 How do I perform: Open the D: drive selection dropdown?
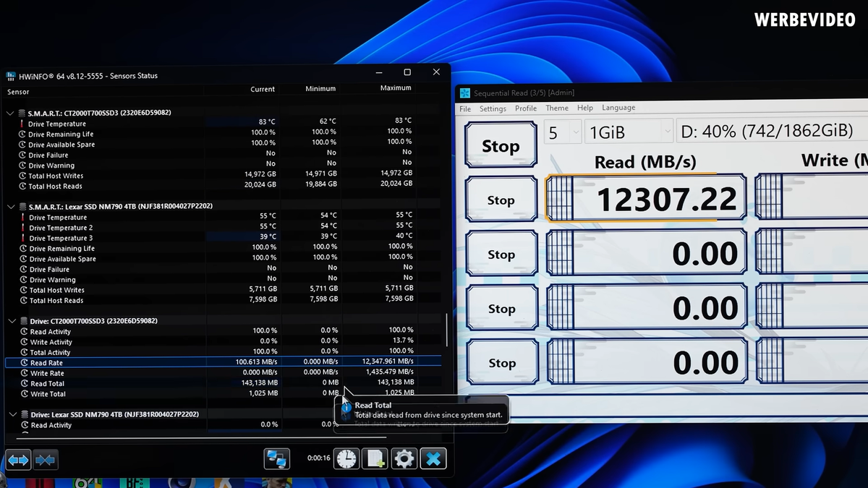pyautogui.click(x=767, y=131)
